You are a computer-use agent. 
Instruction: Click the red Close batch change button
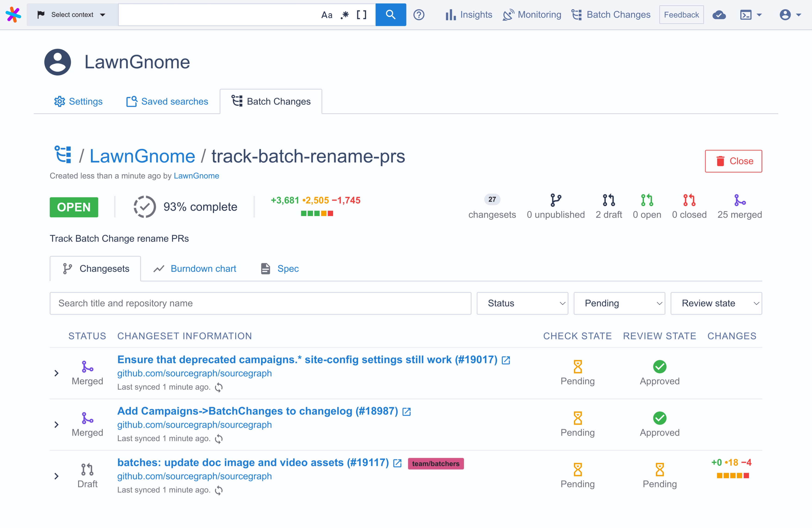[x=734, y=161]
